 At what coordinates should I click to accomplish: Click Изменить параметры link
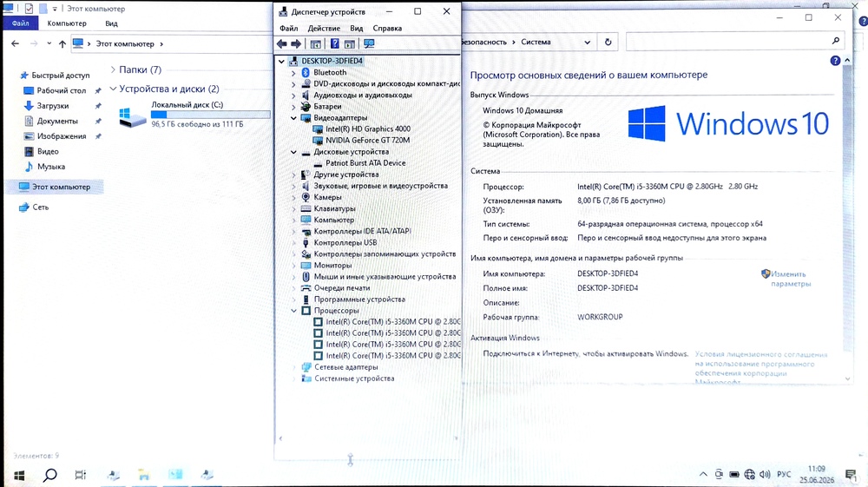coord(791,279)
